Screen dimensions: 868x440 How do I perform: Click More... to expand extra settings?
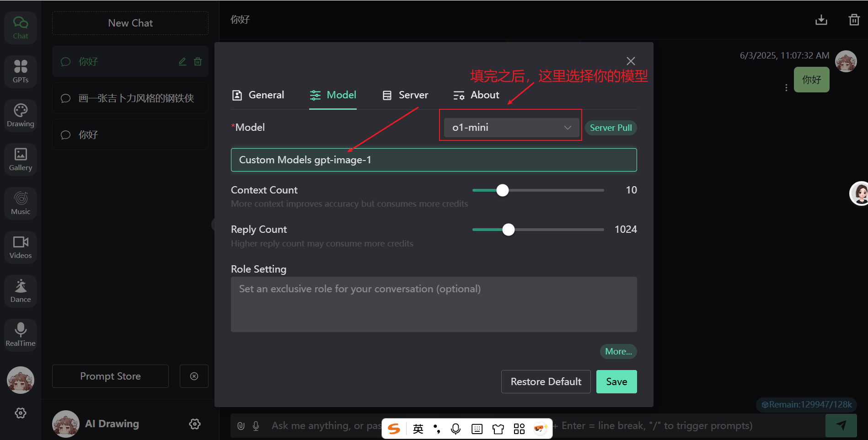pyautogui.click(x=618, y=351)
